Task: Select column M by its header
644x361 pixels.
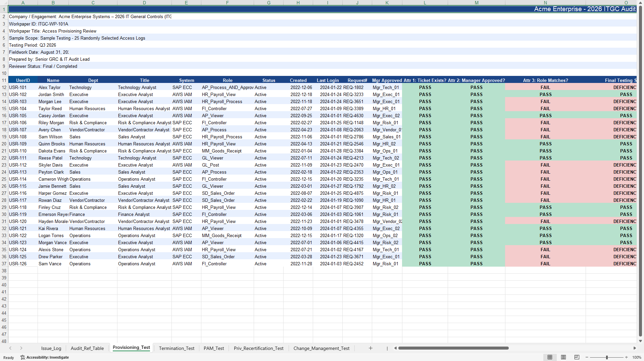Action: coord(477,3)
